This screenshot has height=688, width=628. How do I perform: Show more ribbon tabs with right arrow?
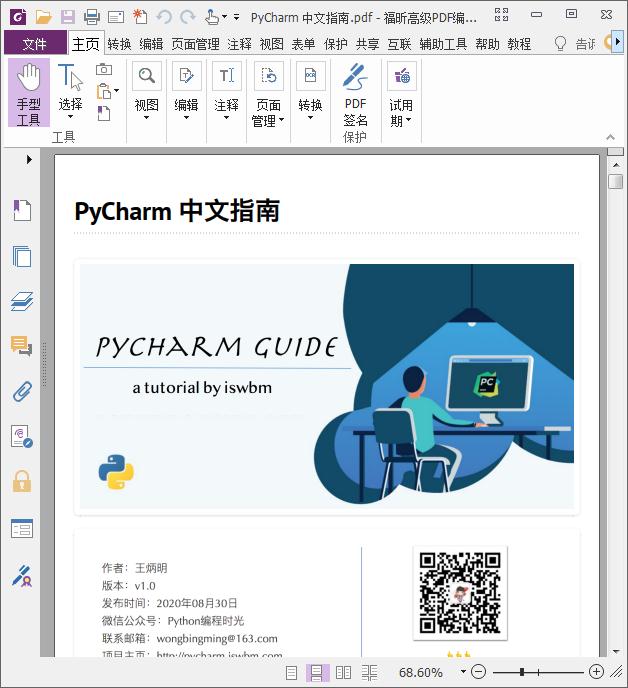click(x=617, y=42)
